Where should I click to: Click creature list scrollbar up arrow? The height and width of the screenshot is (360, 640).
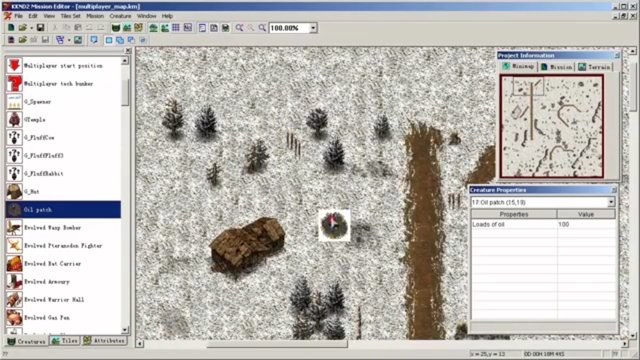pyautogui.click(x=125, y=60)
